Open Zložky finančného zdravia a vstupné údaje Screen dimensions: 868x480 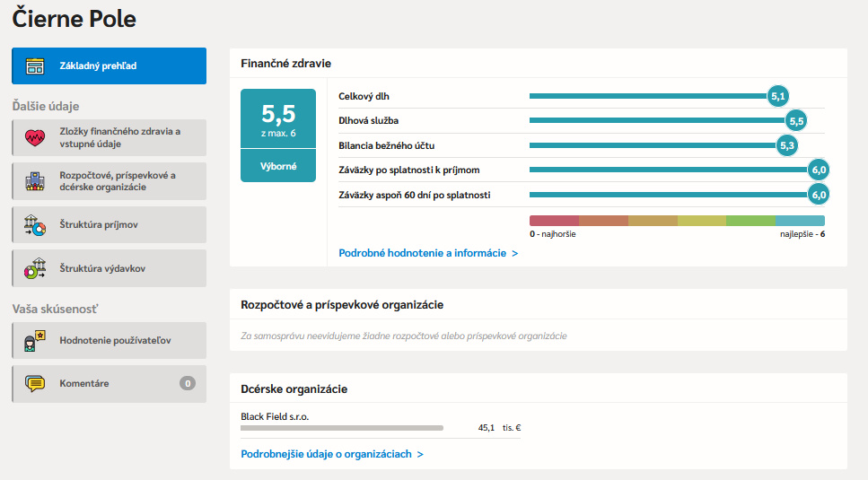119,137
